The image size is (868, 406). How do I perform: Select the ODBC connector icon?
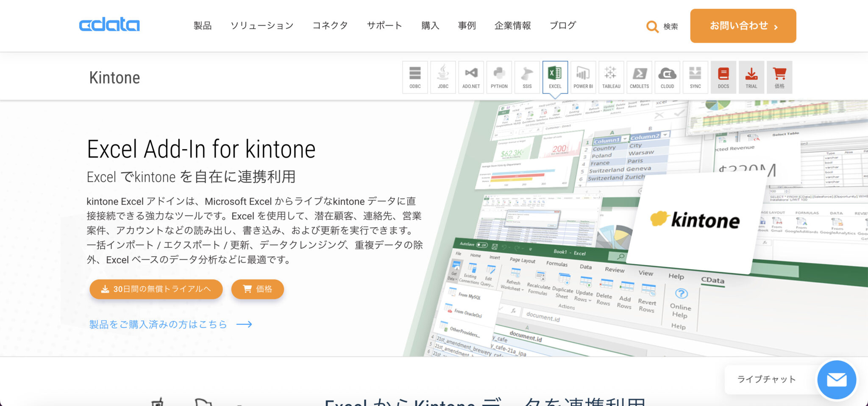pyautogui.click(x=415, y=77)
